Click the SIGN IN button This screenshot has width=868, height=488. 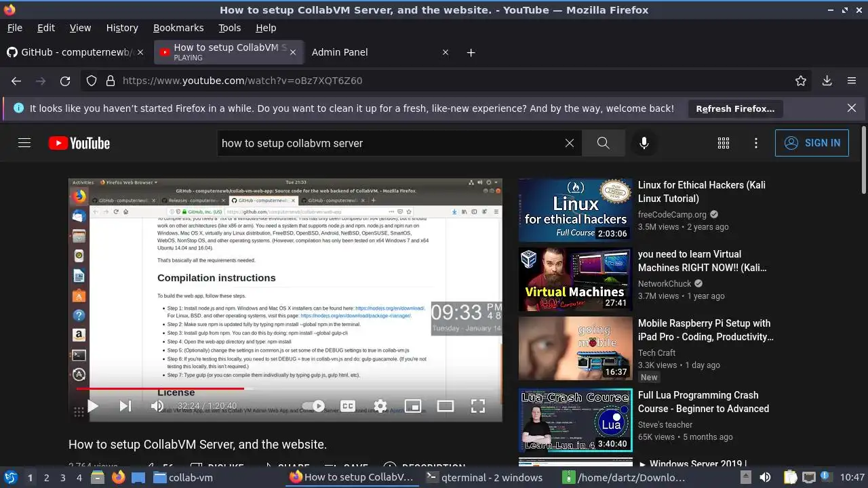pos(812,143)
